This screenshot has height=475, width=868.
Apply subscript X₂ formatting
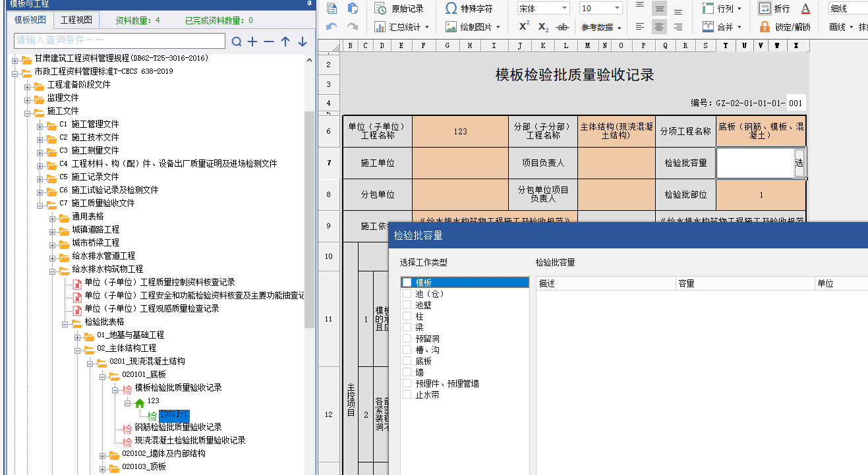click(543, 27)
